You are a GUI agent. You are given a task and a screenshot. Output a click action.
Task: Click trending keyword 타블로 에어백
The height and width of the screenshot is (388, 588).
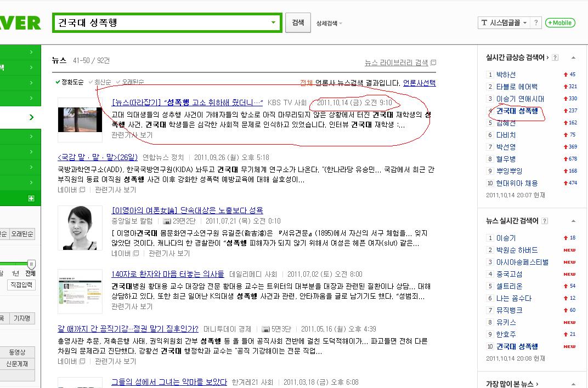coord(516,87)
